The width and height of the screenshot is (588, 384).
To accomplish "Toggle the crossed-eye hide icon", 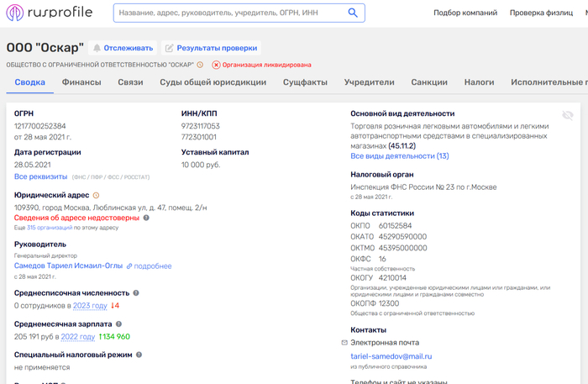I will coord(568,115).
